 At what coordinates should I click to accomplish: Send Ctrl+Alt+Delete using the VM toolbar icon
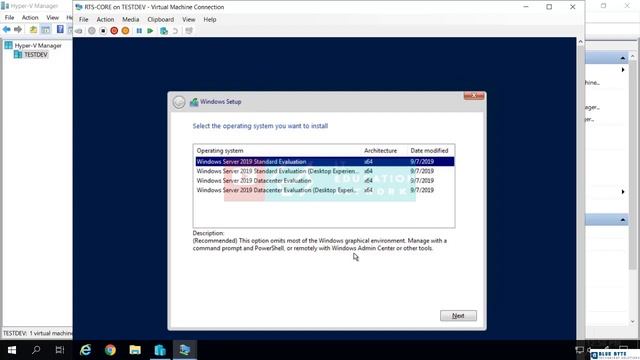(79, 31)
